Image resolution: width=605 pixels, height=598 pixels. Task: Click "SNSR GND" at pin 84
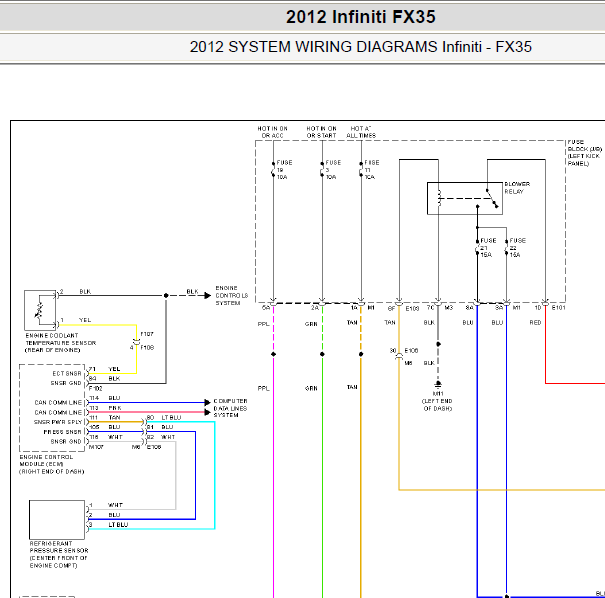click(x=66, y=383)
